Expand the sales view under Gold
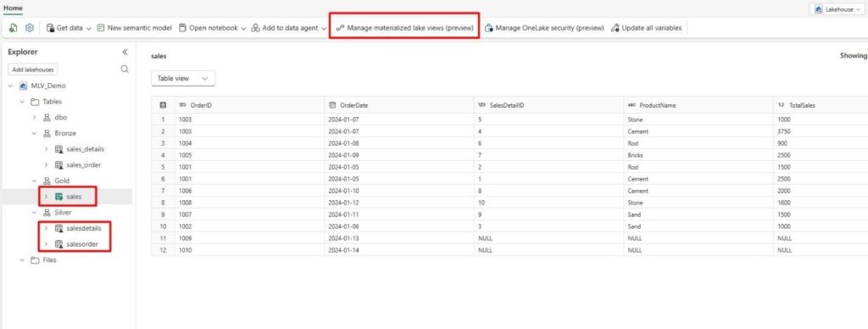Image resolution: width=868 pixels, height=329 pixels. coord(46,197)
